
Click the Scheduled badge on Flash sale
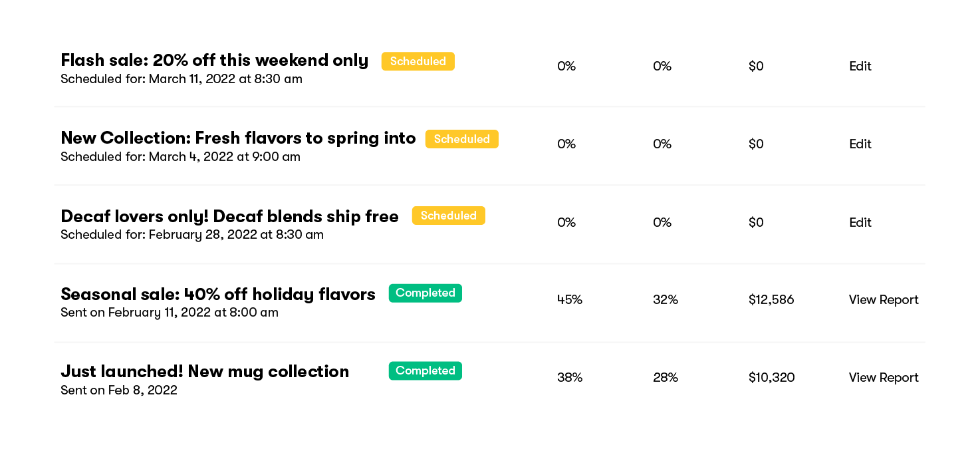coord(418,61)
